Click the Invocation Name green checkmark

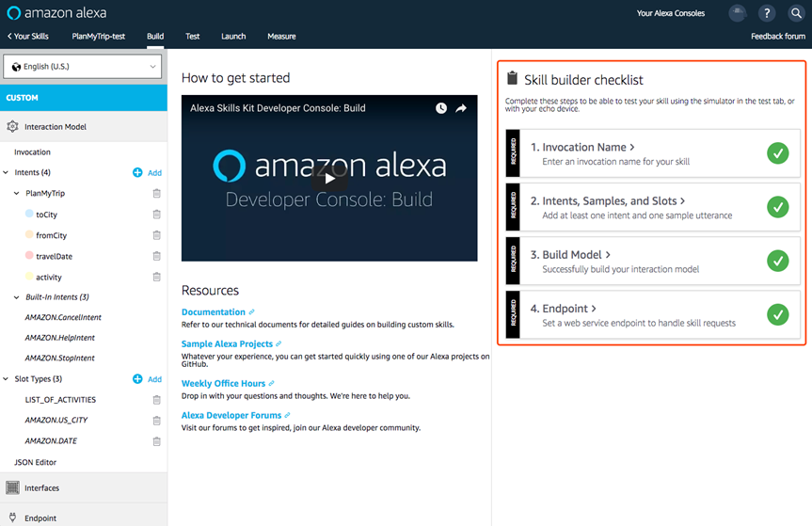point(777,153)
